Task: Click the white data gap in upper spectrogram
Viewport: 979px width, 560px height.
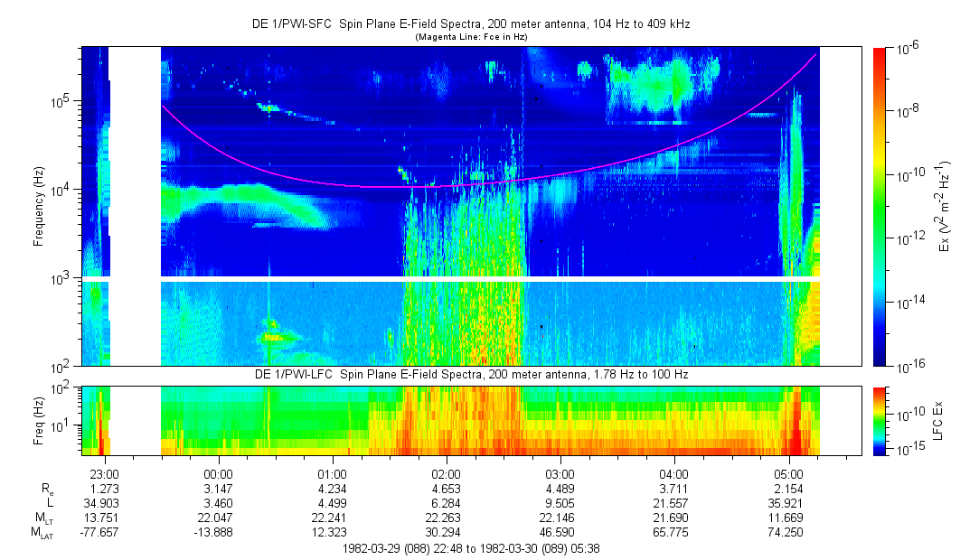Action: click(x=136, y=161)
